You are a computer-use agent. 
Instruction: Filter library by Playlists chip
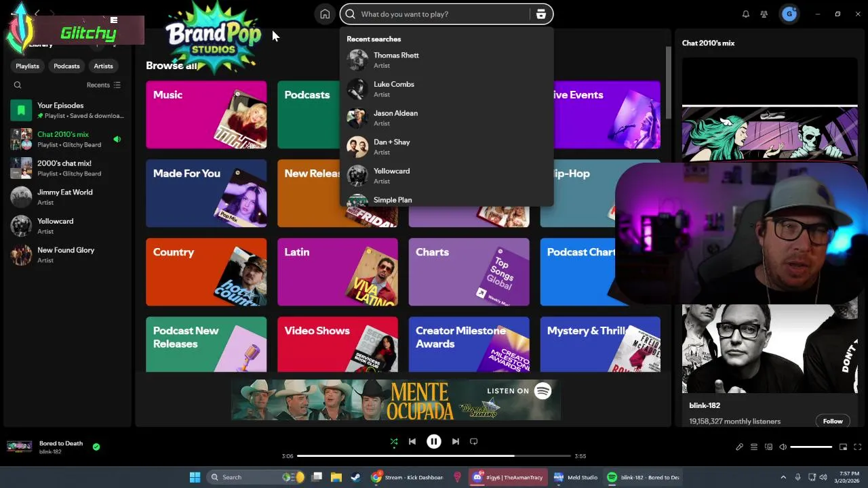tap(28, 66)
